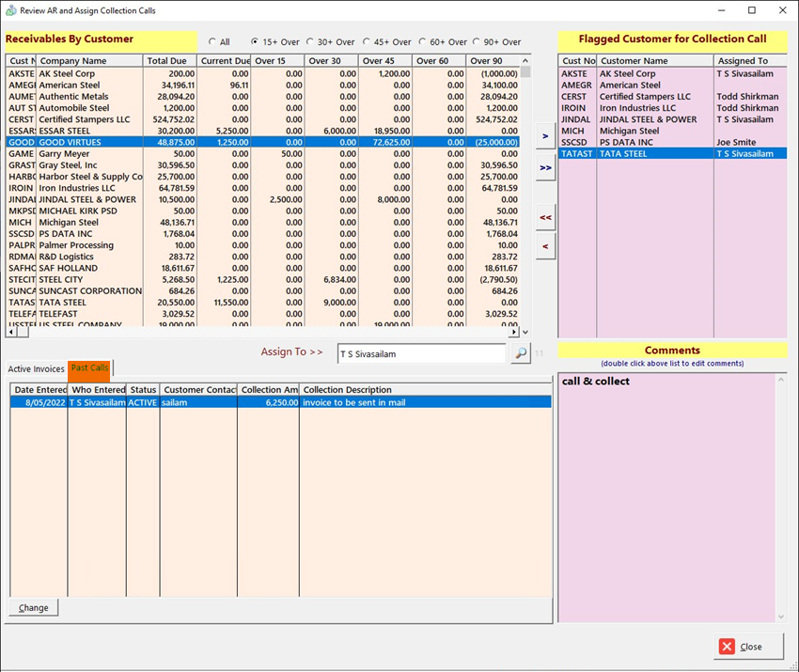Select SAF HOLLAND row
The height and width of the screenshot is (672, 799).
263,268
